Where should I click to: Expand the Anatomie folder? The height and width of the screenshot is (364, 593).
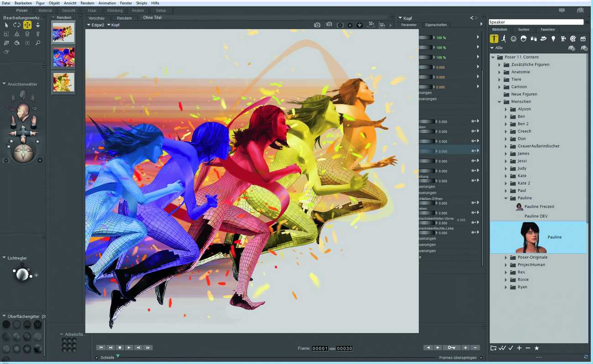499,72
